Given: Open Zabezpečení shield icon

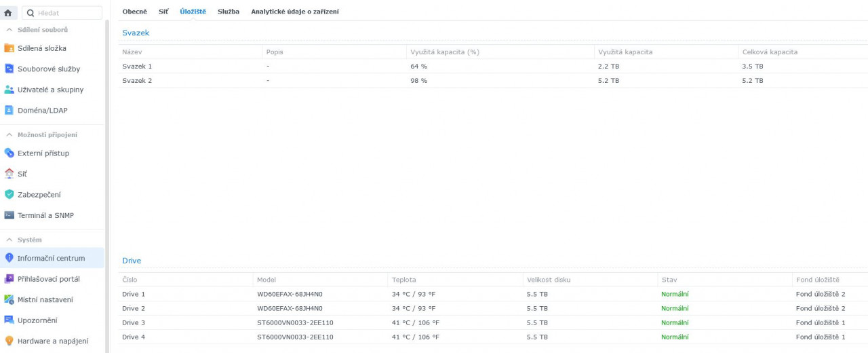Looking at the screenshot, I should click(x=9, y=195).
